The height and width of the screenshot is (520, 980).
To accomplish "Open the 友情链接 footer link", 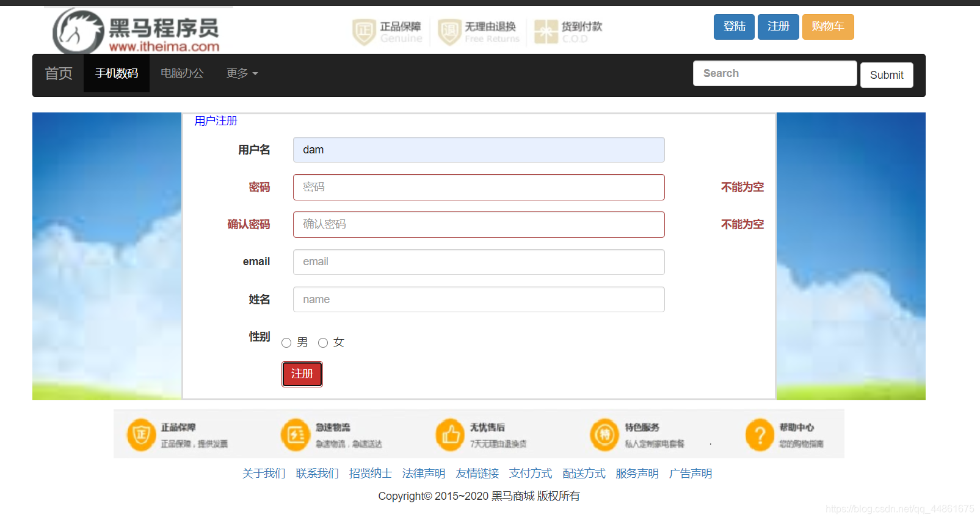I will 477,474.
